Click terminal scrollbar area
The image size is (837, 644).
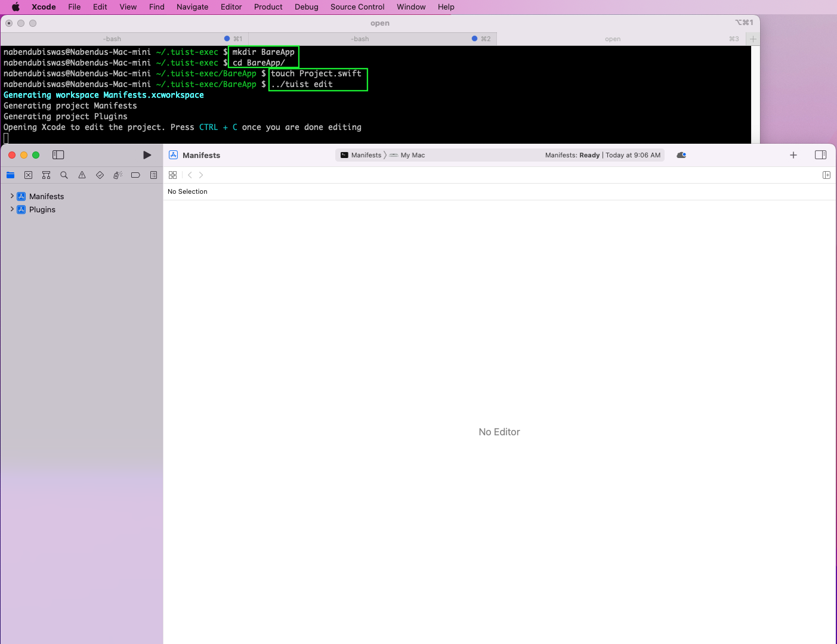coord(755,94)
